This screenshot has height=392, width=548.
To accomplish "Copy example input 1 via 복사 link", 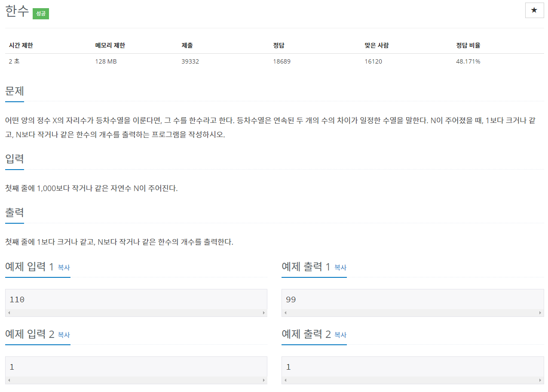I will point(64,267).
